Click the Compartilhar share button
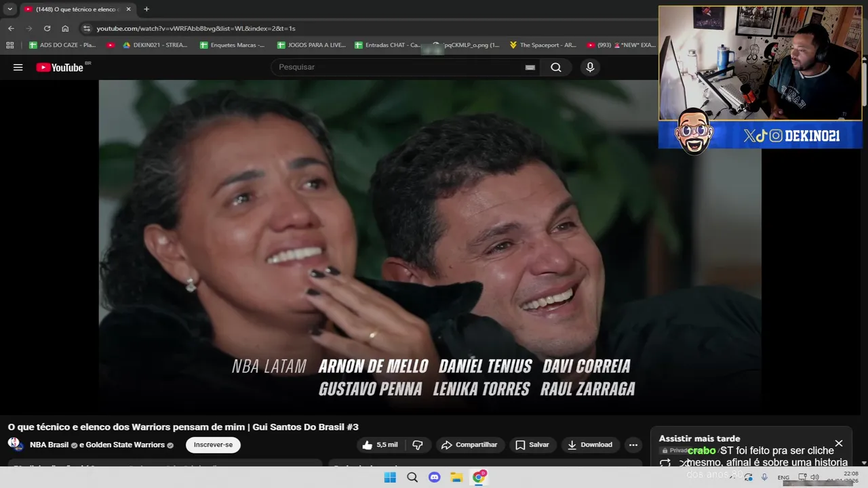 (469, 445)
